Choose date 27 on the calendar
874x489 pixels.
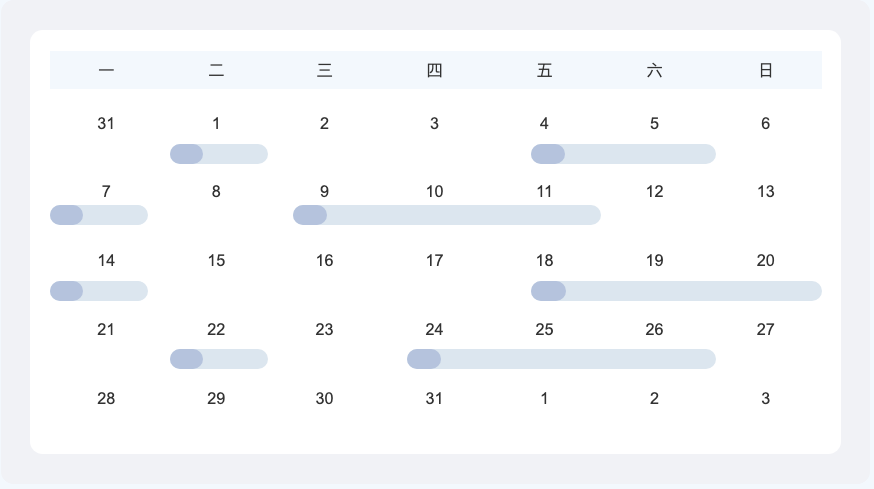pyautogui.click(x=765, y=330)
